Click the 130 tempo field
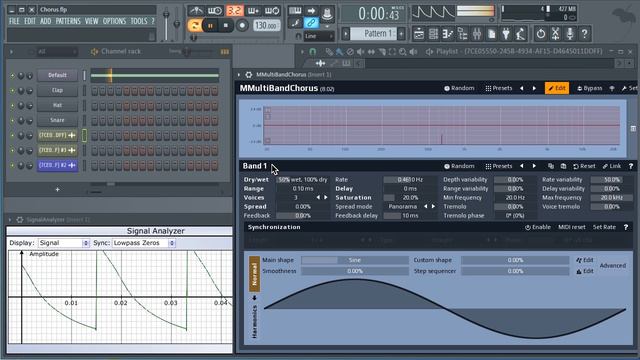The height and width of the screenshot is (360, 640). pyautogui.click(x=266, y=25)
